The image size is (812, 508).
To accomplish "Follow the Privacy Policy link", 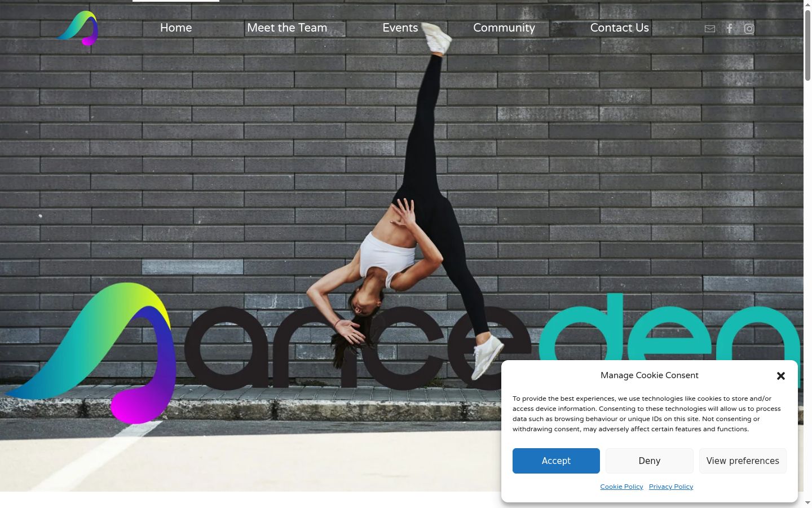I will coord(671,487).
